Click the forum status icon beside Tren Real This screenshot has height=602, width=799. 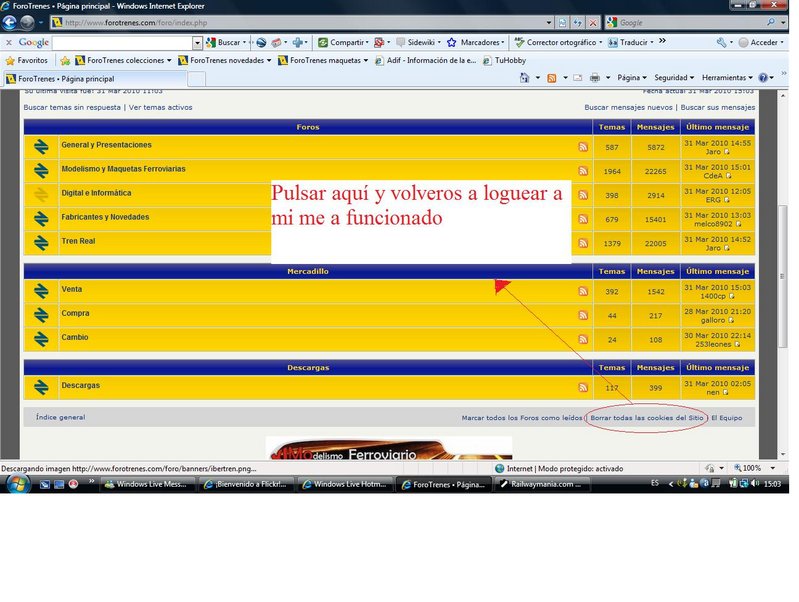pyautogui.click(x=41, y=243)
